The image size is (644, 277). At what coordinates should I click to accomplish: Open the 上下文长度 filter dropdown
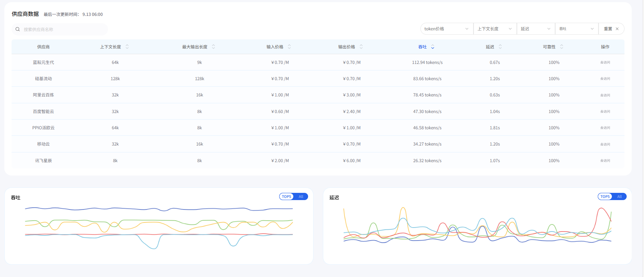coord(494,29)
